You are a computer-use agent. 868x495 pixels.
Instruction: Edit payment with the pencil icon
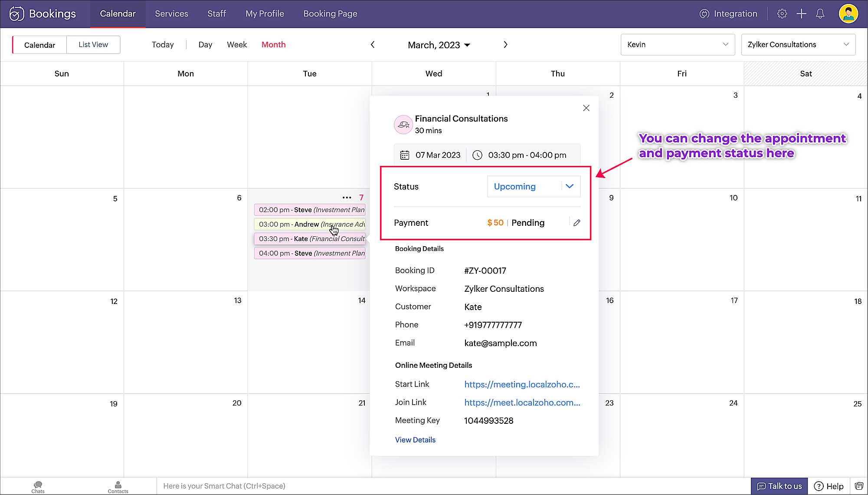point(576,223)
